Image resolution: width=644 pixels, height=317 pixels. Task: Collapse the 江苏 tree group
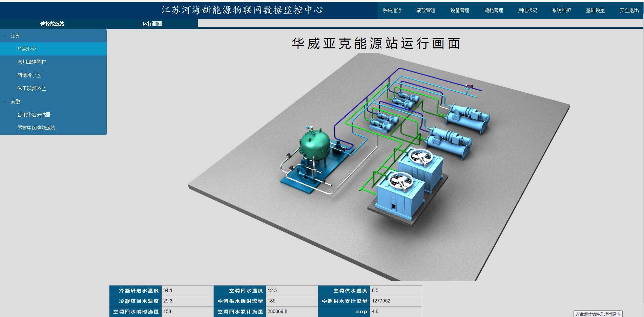click(5, 36)
